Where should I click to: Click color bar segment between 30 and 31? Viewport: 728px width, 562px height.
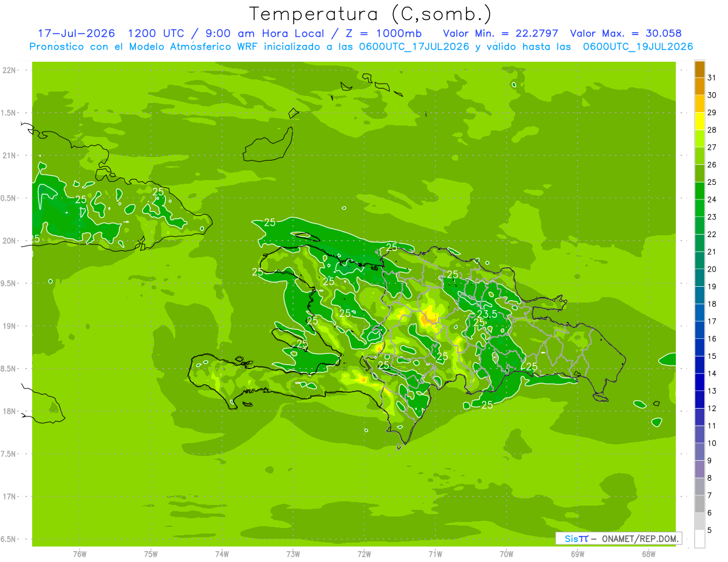[699, 86]
